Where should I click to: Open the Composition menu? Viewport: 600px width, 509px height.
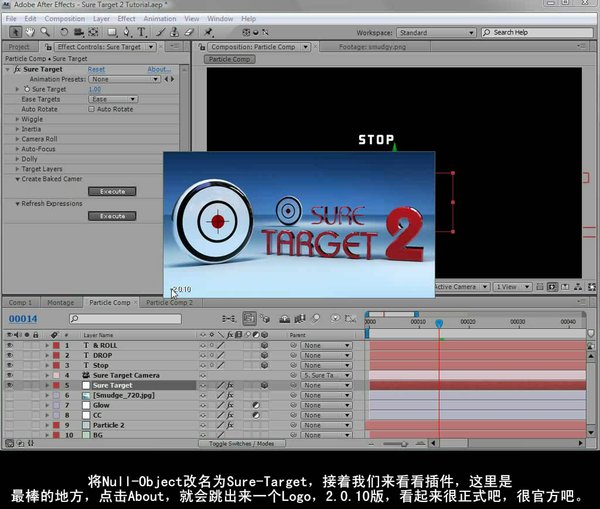tap(65, 18)
